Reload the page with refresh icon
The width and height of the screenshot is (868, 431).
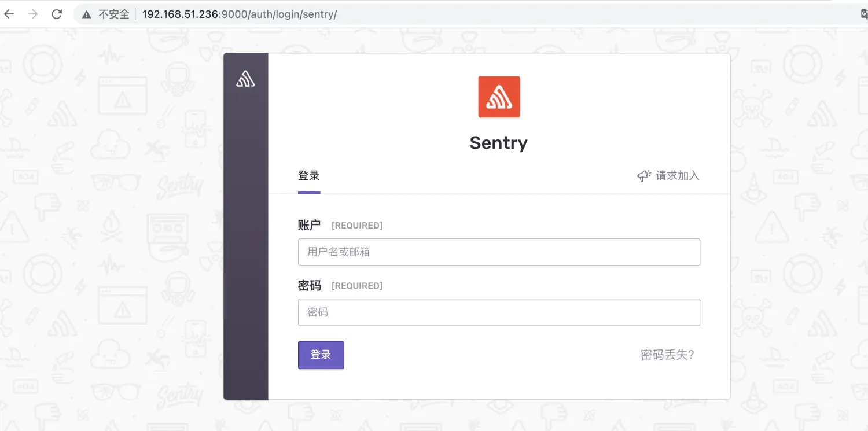(x=57, y=14)
